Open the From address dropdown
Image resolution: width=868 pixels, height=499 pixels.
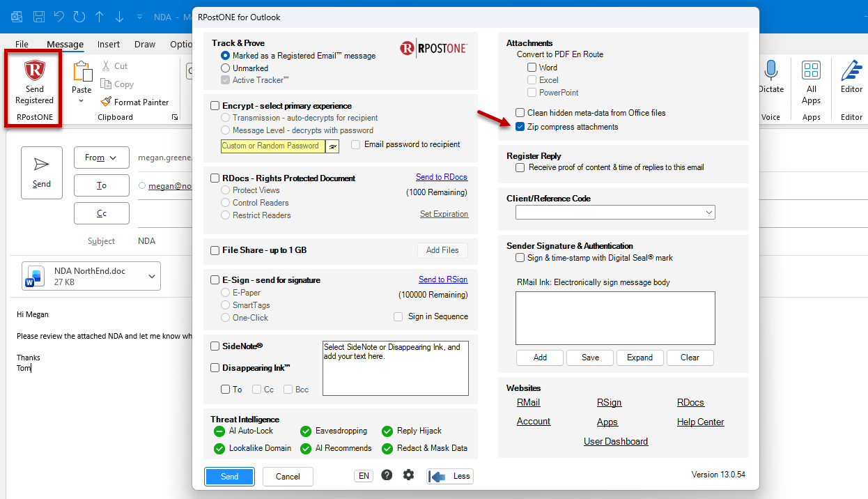tap(101, 158)
